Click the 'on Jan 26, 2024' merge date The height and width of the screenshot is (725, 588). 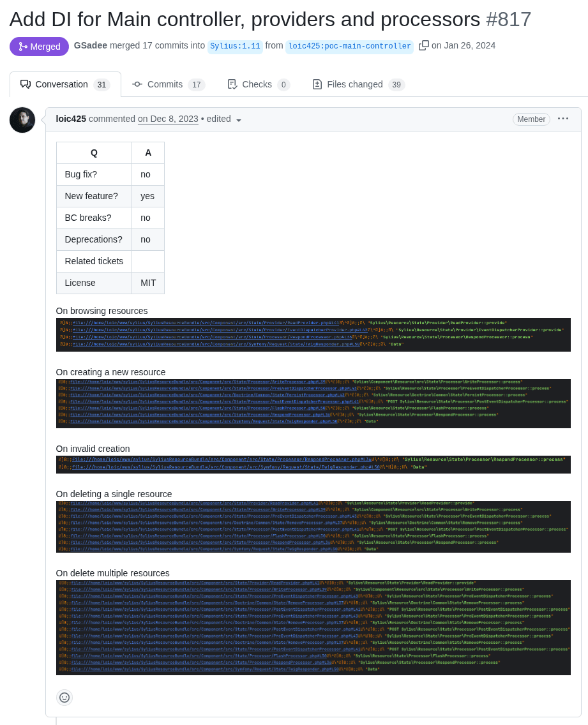pos(463,45)
